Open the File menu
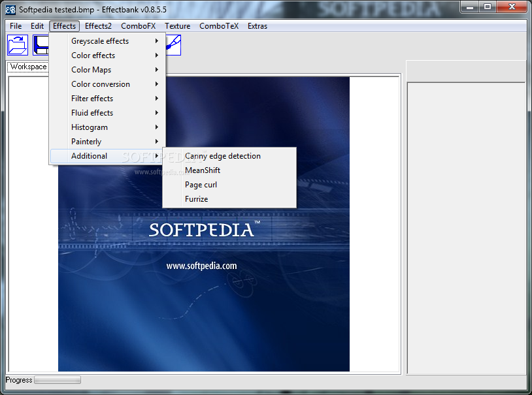The image size is (532, 395). [16, 26]
